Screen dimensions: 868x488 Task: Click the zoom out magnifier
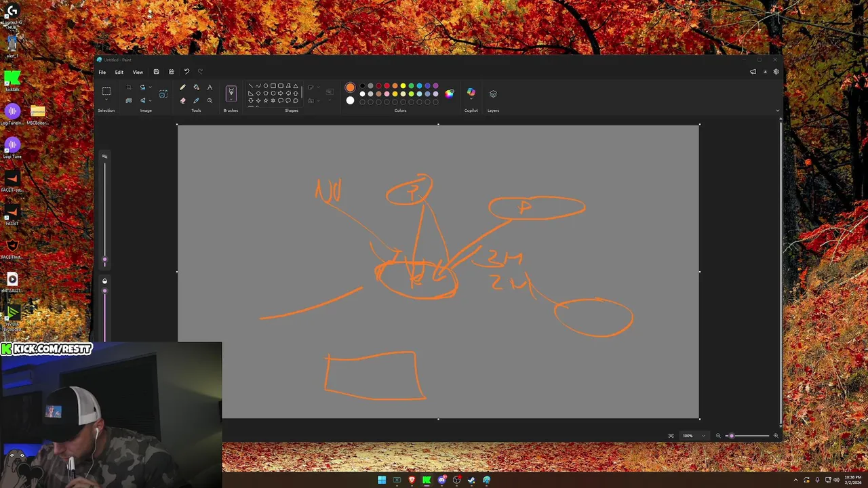(718, 436)
